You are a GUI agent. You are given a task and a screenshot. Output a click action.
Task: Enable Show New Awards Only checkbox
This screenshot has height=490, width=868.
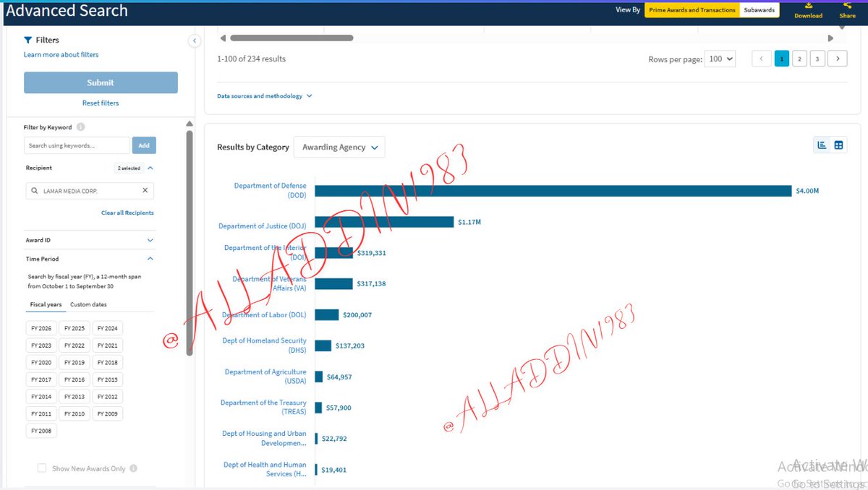click(x=42, y=468)
